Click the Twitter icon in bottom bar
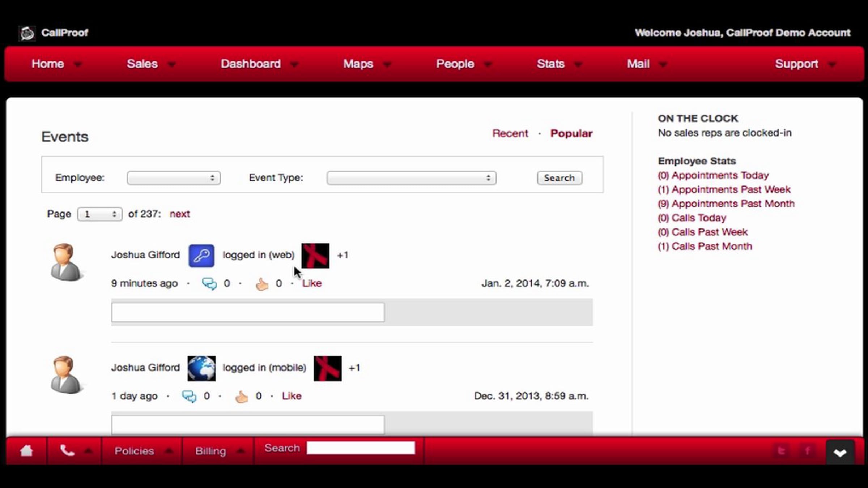868x488 pixels. tap(782, 451)
